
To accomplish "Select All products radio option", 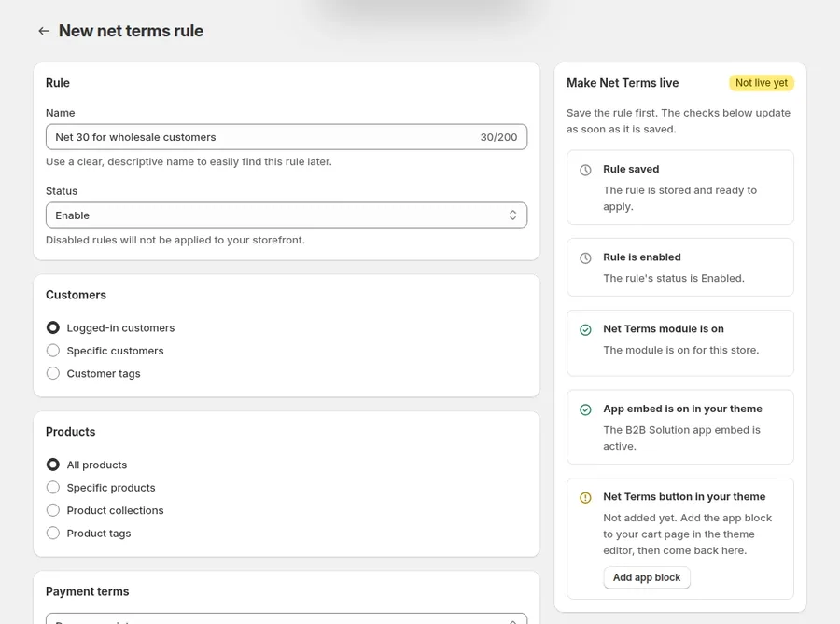I will coord(53,465).
